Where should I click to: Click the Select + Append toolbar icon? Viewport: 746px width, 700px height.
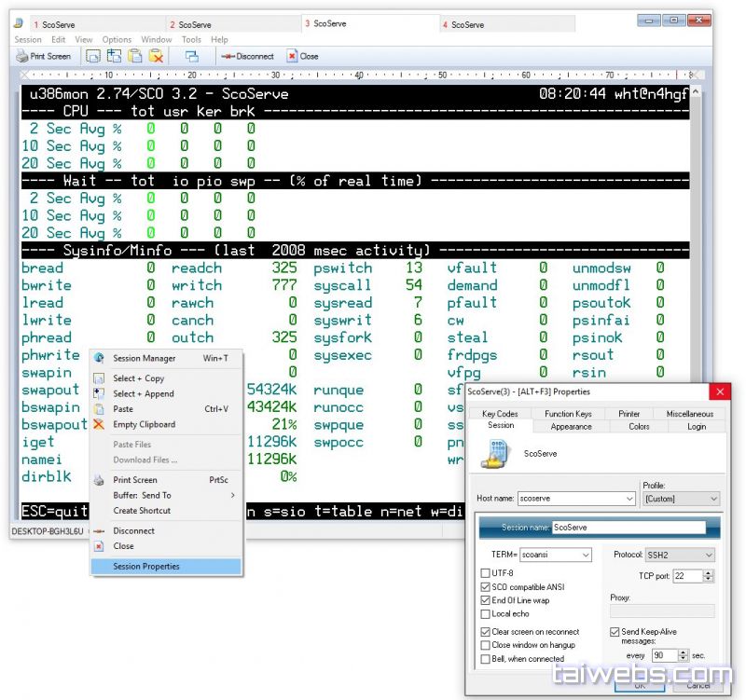[x=114, y=56]
